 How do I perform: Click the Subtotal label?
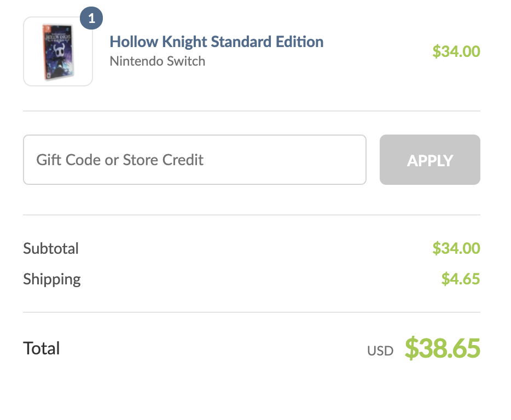point(51,248)
